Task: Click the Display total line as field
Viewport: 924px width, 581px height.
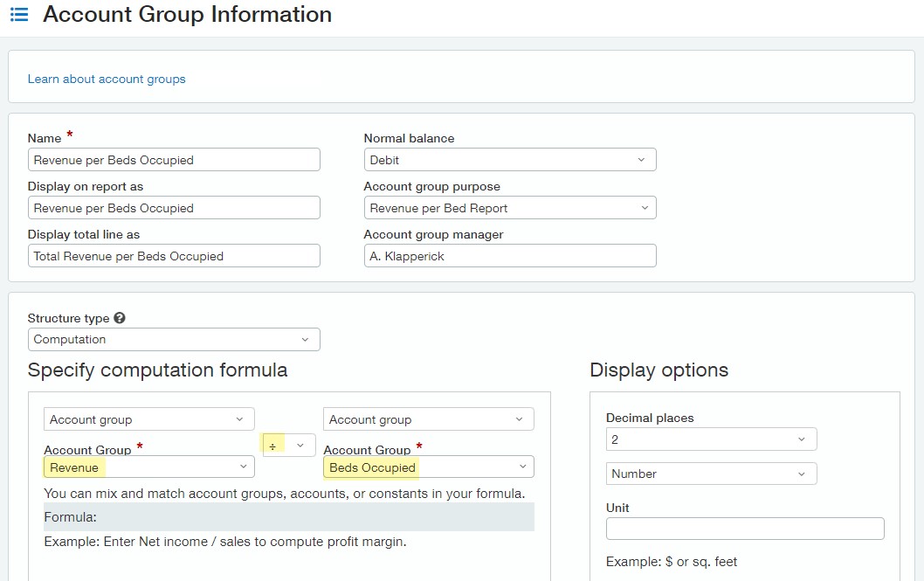Action: [x=174, y=256]
